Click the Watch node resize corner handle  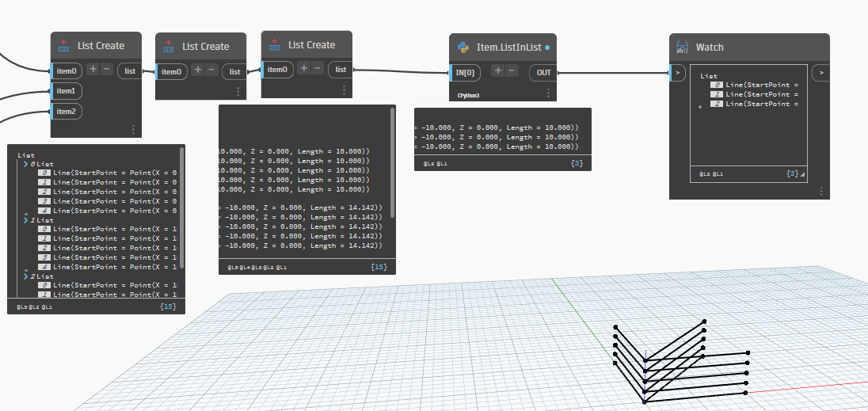(x=803, y=175)
